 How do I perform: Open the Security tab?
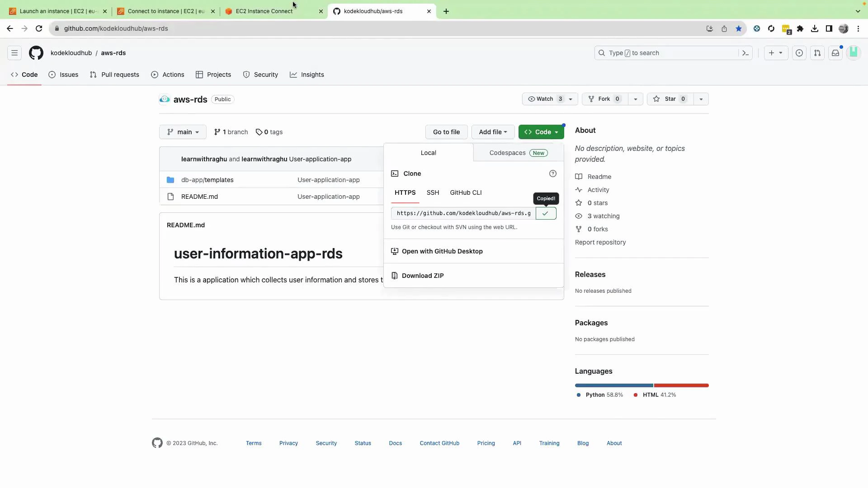[x=261, y=75]
